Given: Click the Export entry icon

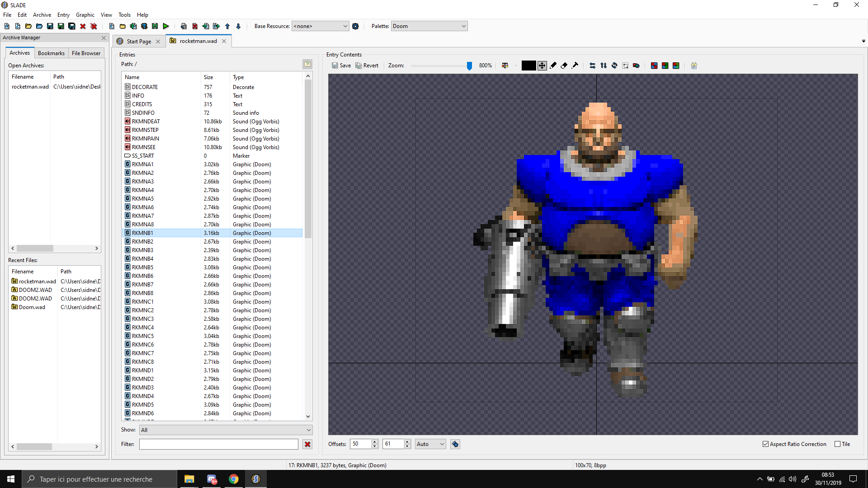Looking at the screenshot, I should tap(217, 26).
